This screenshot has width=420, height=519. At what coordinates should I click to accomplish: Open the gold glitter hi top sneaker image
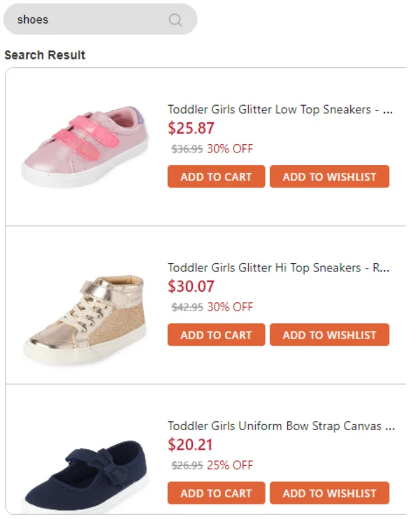(x=85, y=320)
